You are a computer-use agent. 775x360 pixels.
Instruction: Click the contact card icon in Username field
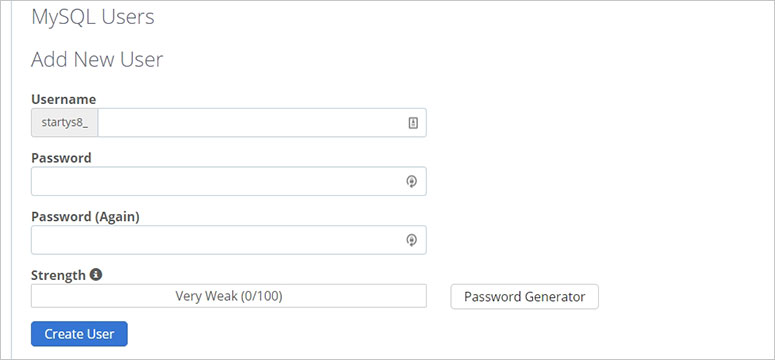click(413, 123)
